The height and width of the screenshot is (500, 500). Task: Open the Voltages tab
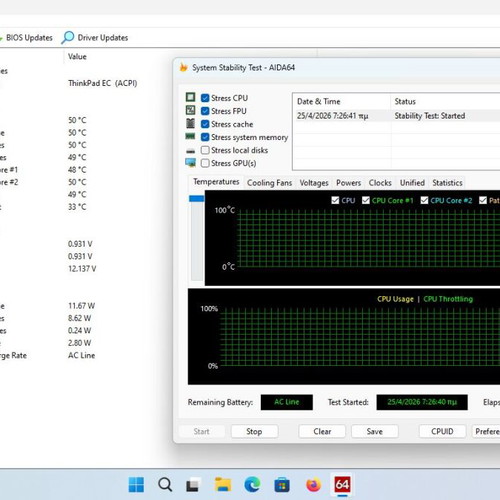314,183
